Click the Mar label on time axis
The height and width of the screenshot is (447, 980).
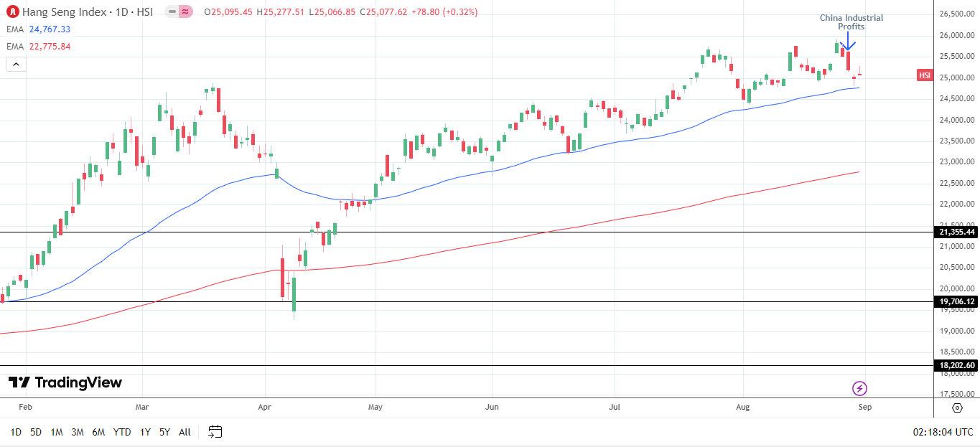click(142, 408)
